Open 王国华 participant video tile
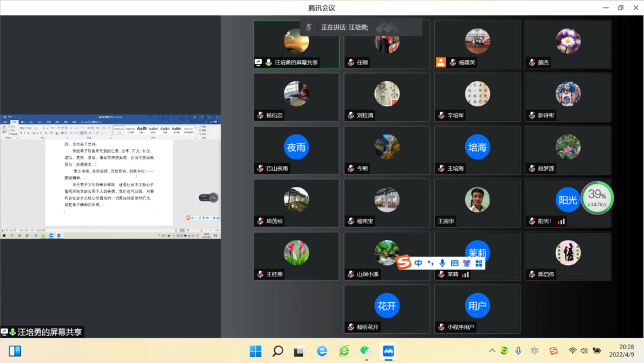Viewport: 644px width, 363px height. (x=477, y=203)
